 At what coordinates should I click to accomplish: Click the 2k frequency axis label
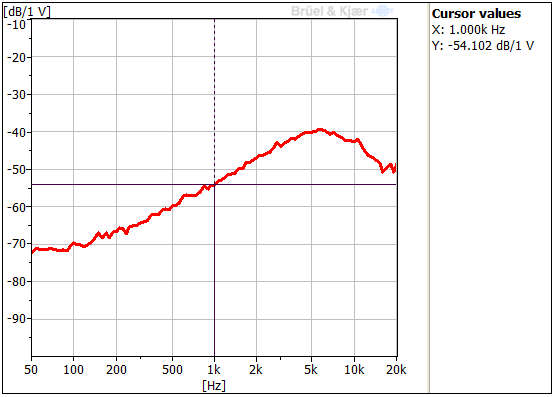click(256, 370)
